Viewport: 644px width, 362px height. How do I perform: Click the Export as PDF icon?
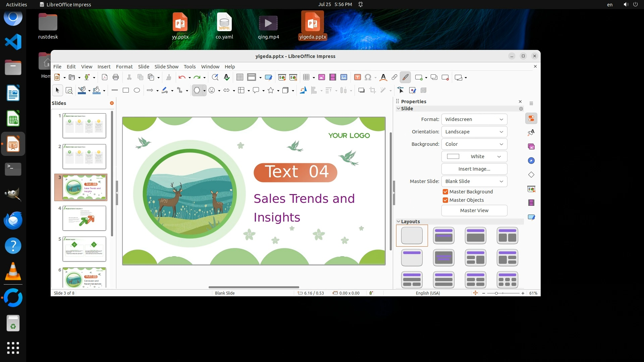click(x=105, y=77)
